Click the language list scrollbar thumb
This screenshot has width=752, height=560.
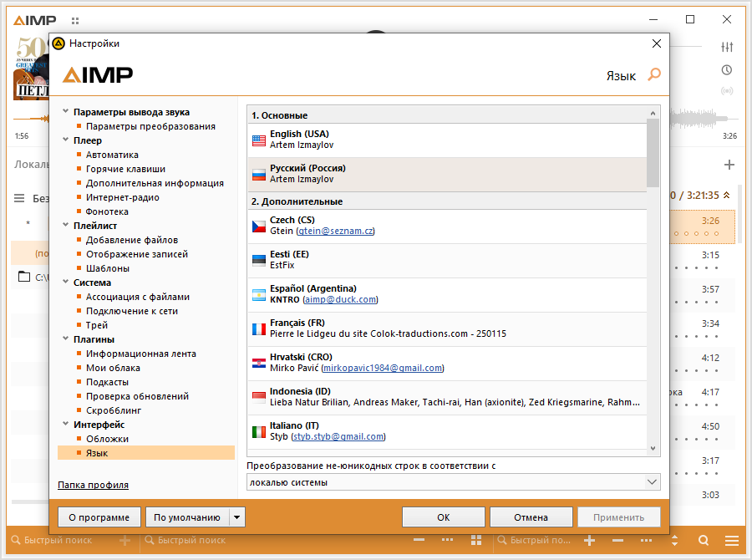[x=653, y=153]
